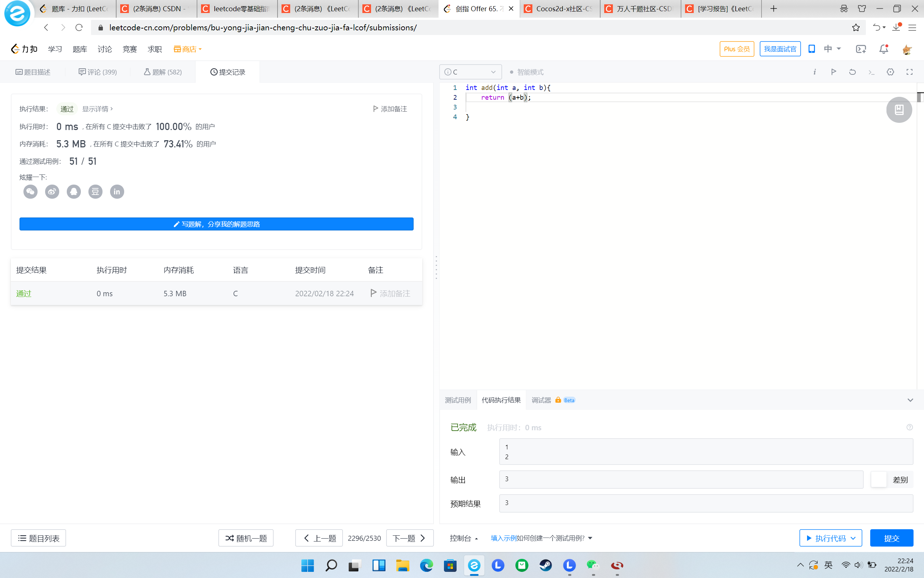The image size is (924, 578).
Task: Reset code to default template
Action: (852, 72)
